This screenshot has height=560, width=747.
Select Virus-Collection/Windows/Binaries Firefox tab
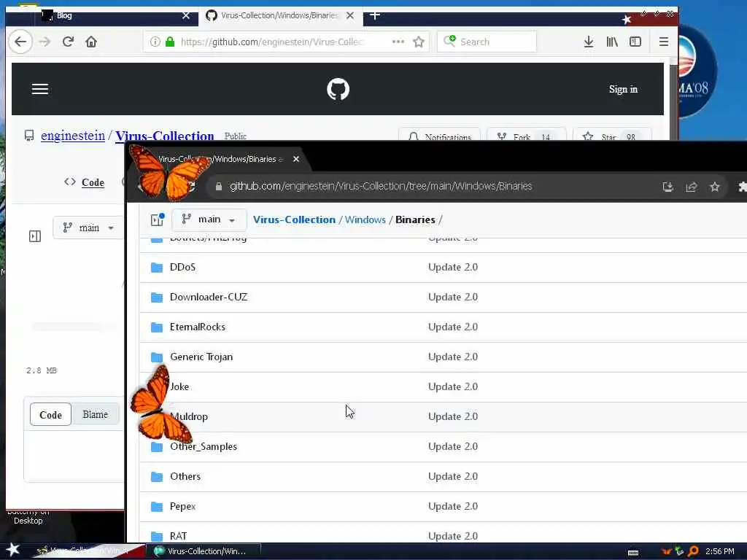pos(281,16)
